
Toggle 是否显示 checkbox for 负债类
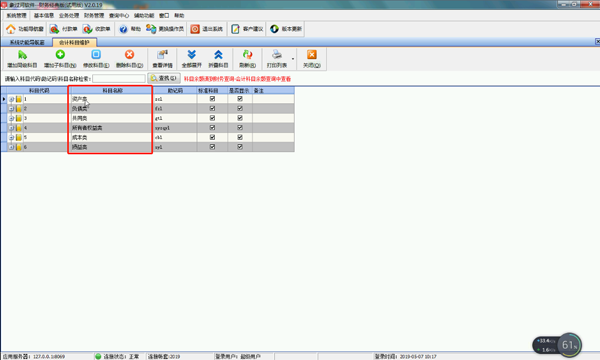[x=240, y=108]
